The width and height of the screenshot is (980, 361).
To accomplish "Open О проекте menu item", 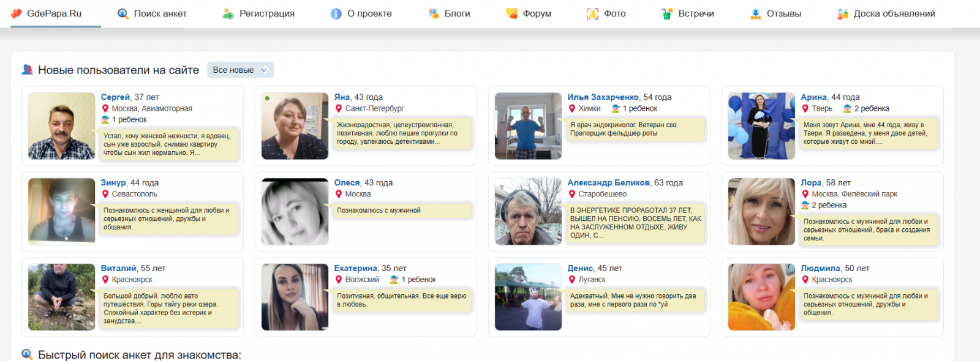I will [361, 13].
